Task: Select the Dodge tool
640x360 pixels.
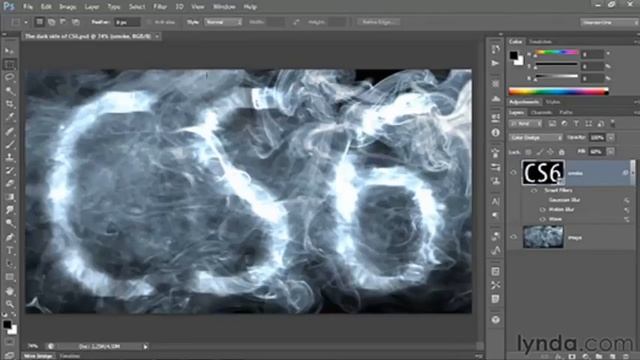Action: (10, 223)
